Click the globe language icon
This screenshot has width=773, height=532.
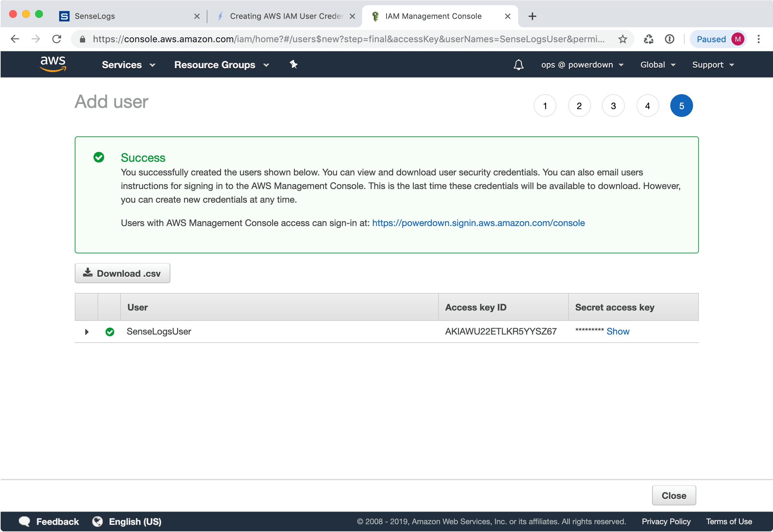click(x=98, y=522)
